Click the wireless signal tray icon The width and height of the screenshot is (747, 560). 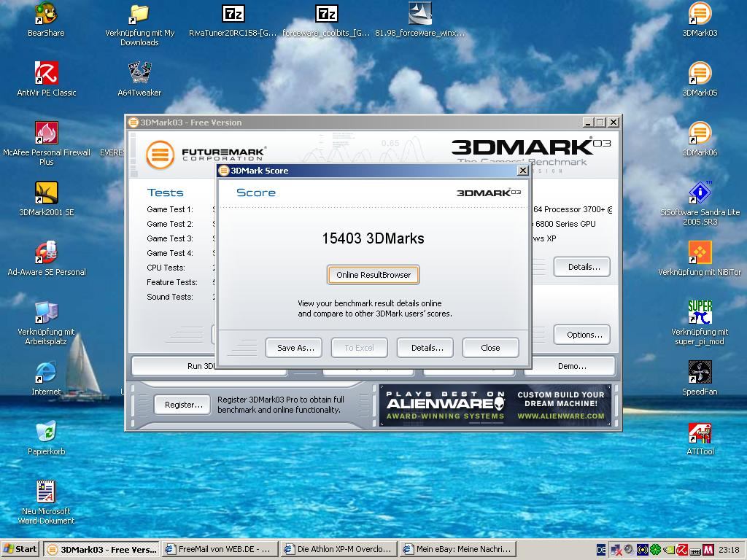(642, 550)
